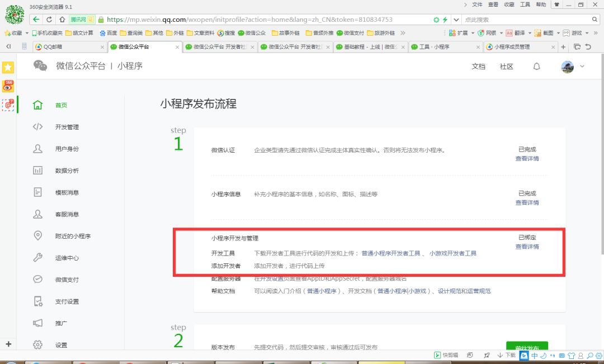Expand the address bar history dropdown arrow
Screen dimensions: 604x364
point(456,20)
